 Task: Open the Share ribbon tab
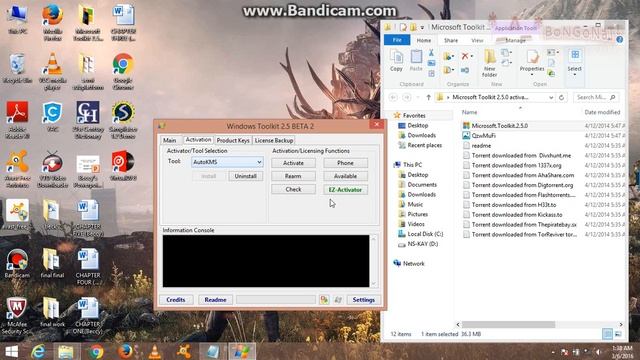451,40
